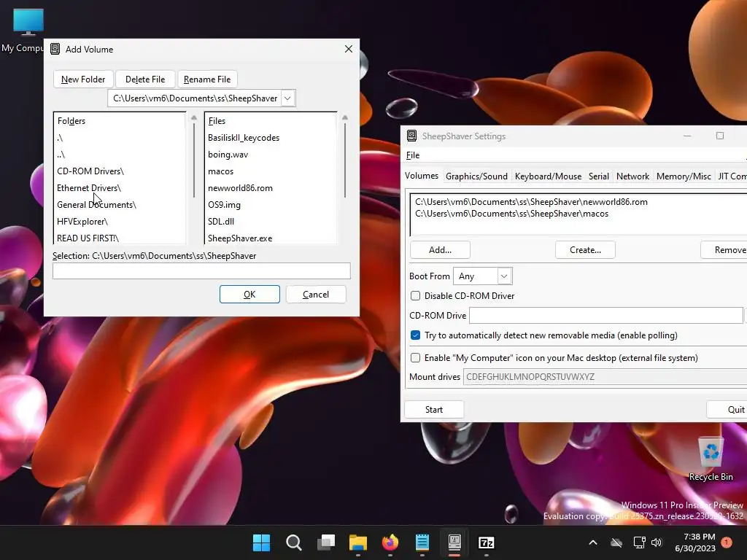Select the Volumes tab
Screen dimensions: 747x560
[x=422, y=176]
